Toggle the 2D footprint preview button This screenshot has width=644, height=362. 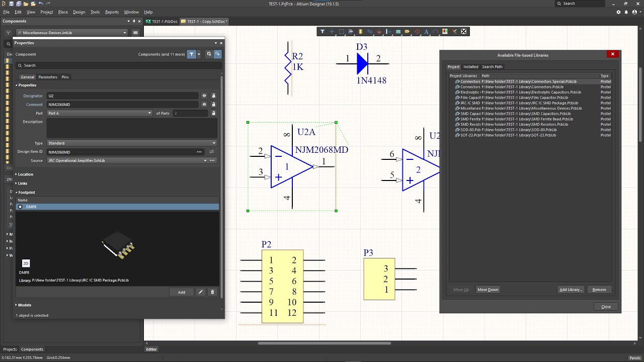(x=26, y=263)
